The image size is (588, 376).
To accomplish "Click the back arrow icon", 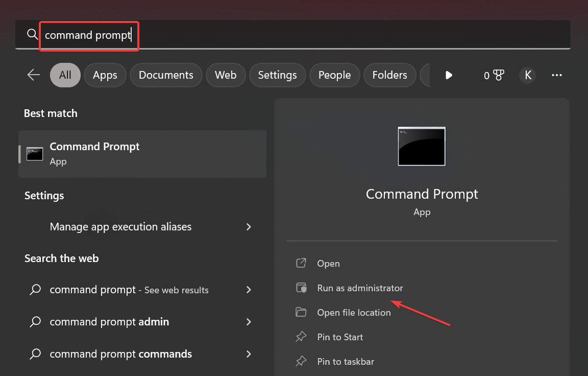I will (34, 75).
